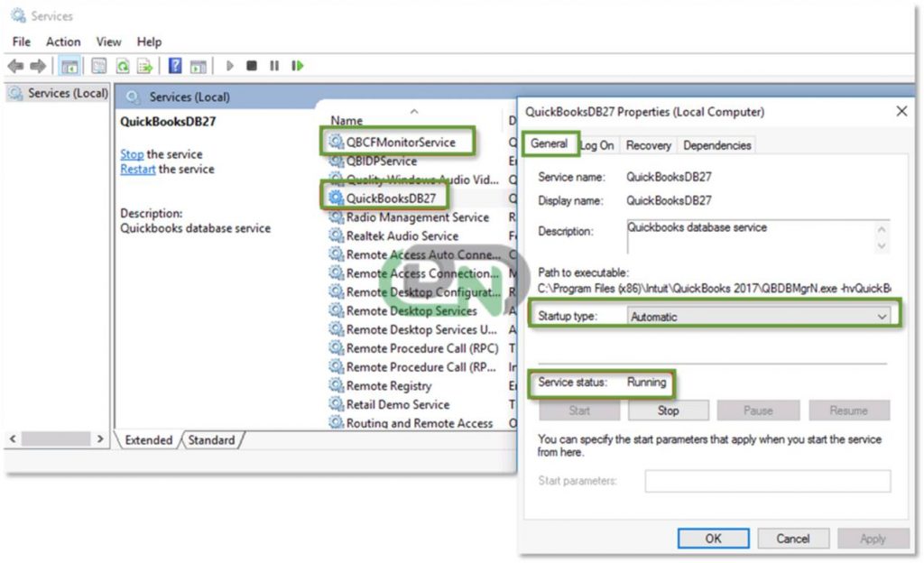This screenshot has height=563, width=924.
Task: Click the Realtek Audio Service gear icon
Action: pyautogui.click(x=336, y=235)
